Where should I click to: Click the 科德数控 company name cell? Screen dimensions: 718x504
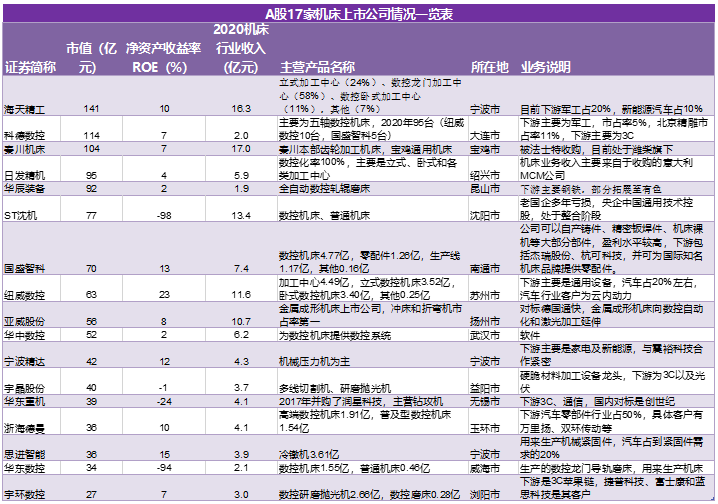(x=24, y=135)
